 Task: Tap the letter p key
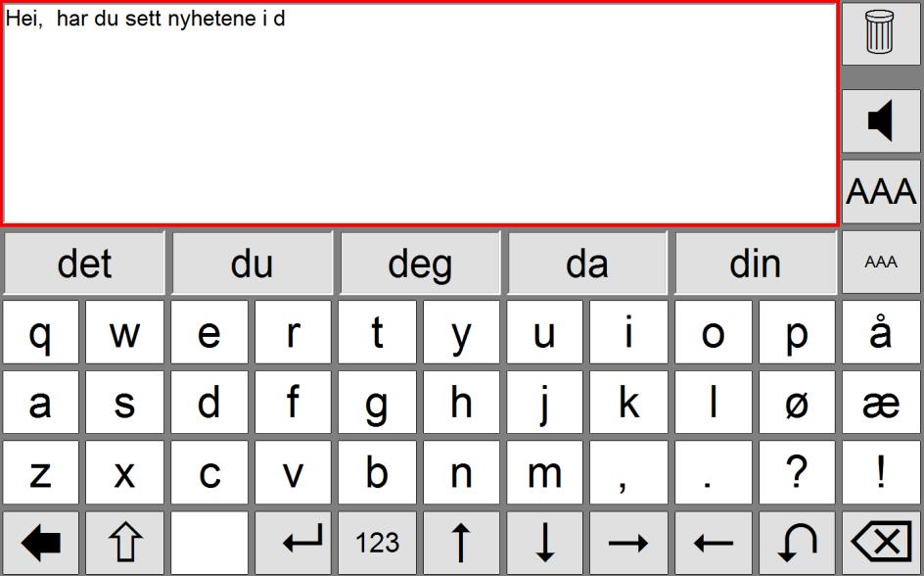point(797,332)
